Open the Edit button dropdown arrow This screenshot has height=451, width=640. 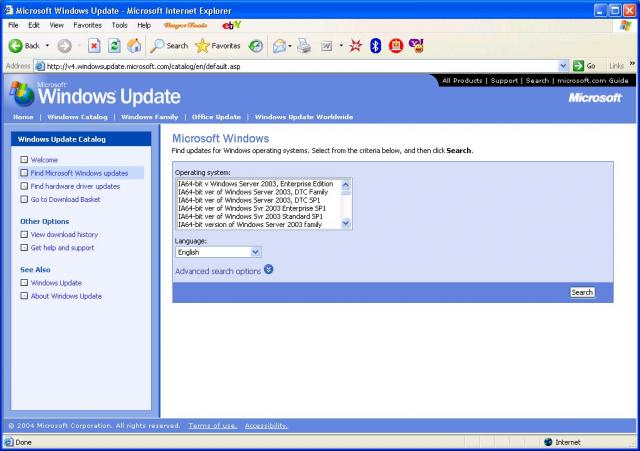[x=341, y=46]
